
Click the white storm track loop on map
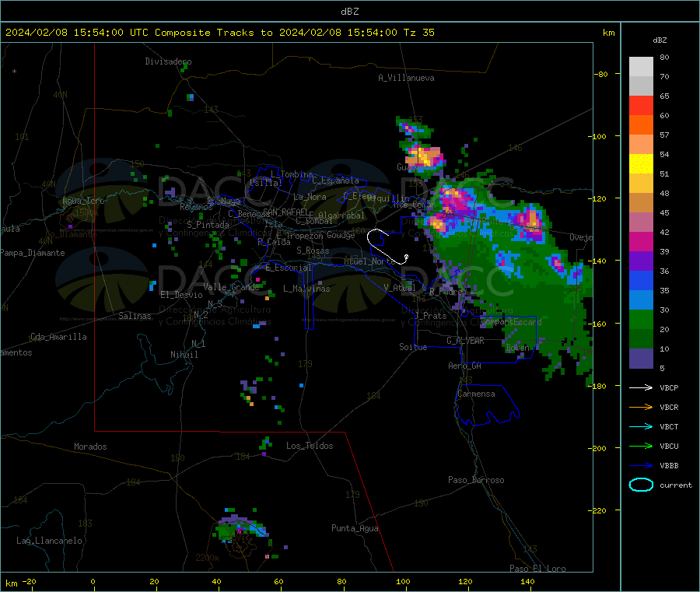(387, 247)
